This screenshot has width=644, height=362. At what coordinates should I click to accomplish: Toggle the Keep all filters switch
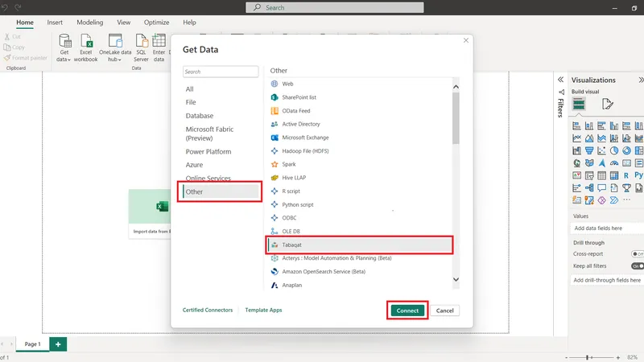tap(637, 265)
